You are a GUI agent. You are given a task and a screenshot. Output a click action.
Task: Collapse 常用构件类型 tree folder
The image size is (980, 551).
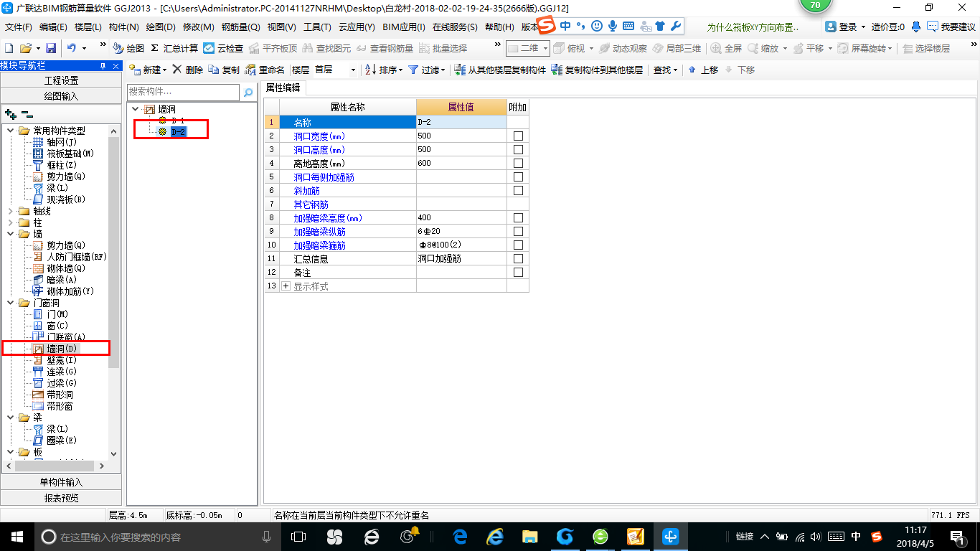pos(10,131)
